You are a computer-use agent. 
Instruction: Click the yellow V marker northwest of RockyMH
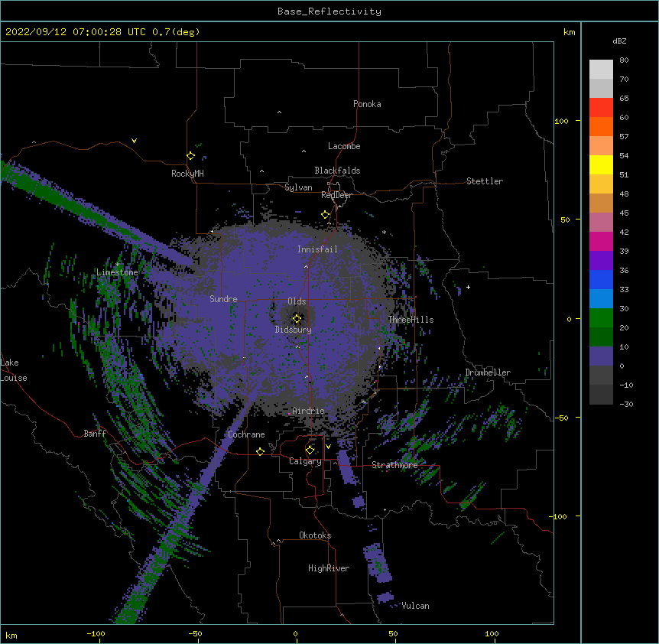coord(134,141)
